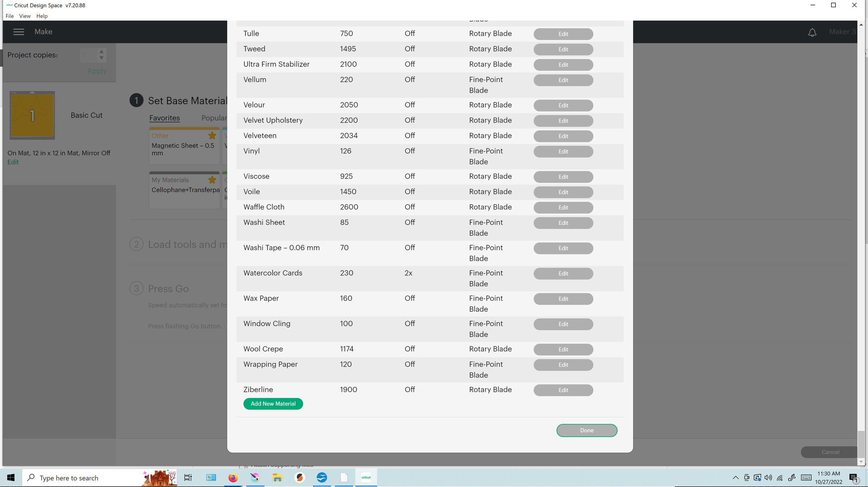Screen dimensions: 868x487
Task: Edit the Waffle Cloth material
Action: click(563, 208)
